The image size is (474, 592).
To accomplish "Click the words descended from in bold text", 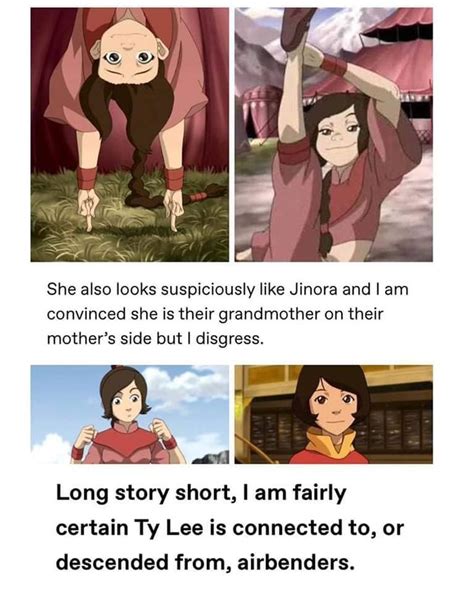I will 143,563.
